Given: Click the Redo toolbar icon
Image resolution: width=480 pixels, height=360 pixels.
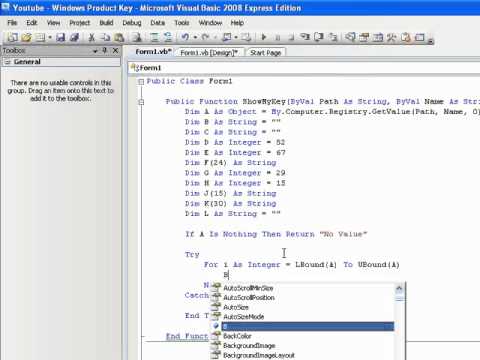Looking at the screenshot, I should coord(206,37).
